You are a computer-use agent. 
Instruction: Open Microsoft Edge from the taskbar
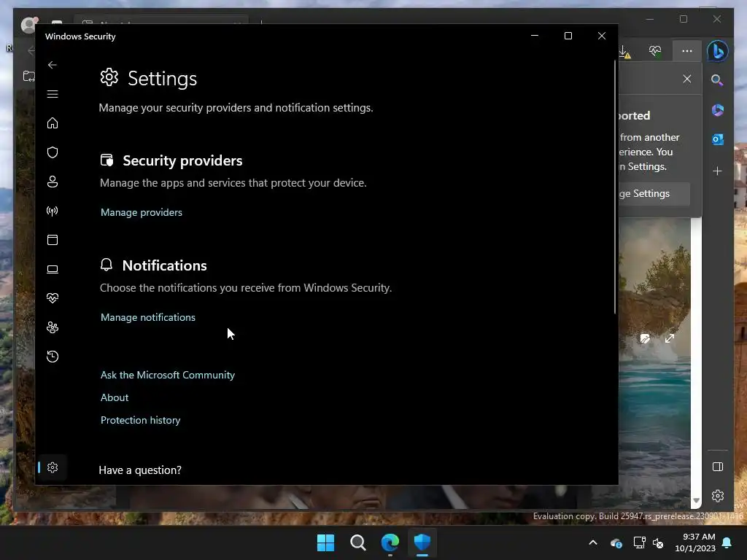click(x=390, y=542)
